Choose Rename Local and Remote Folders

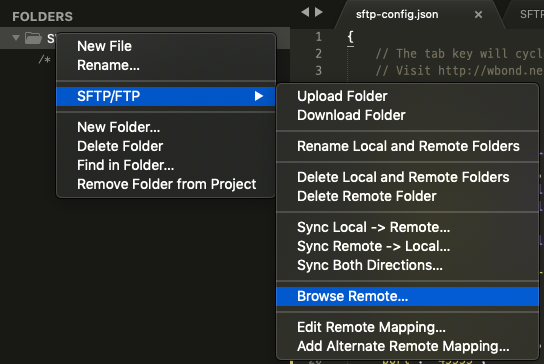pos(407,146)
